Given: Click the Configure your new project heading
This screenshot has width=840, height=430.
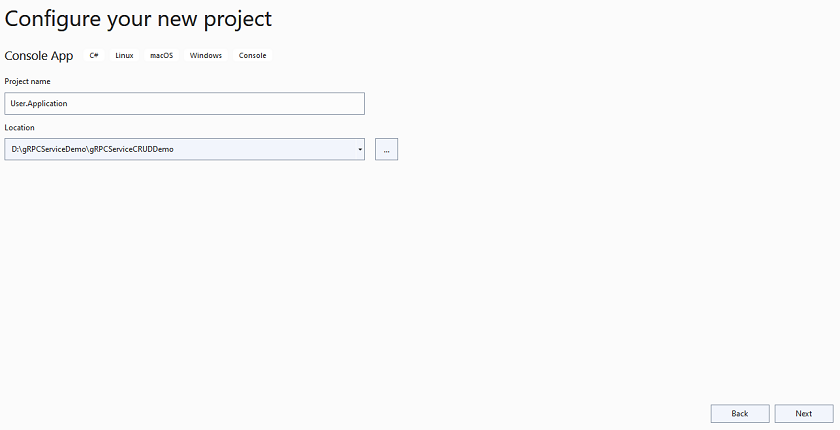Looking at the screenshot, I should (x=138, y=19).
